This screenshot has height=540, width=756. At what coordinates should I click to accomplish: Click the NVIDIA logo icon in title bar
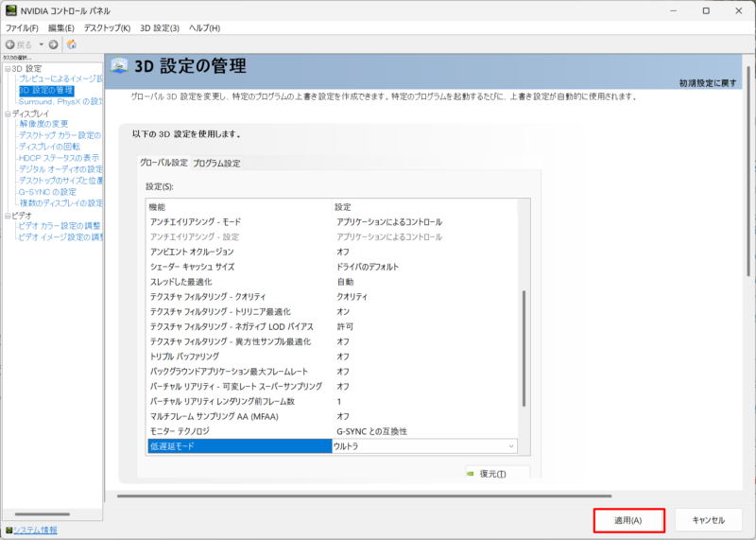(x=10, y=10)
